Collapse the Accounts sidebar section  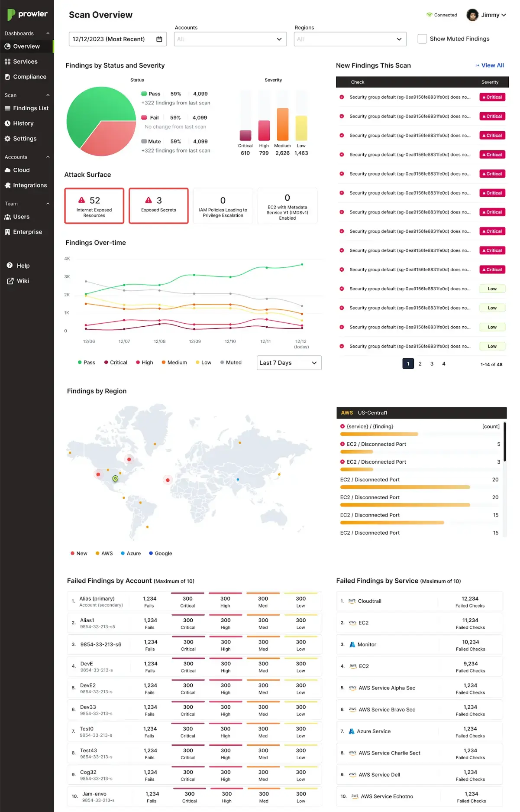tap(48, 157)
